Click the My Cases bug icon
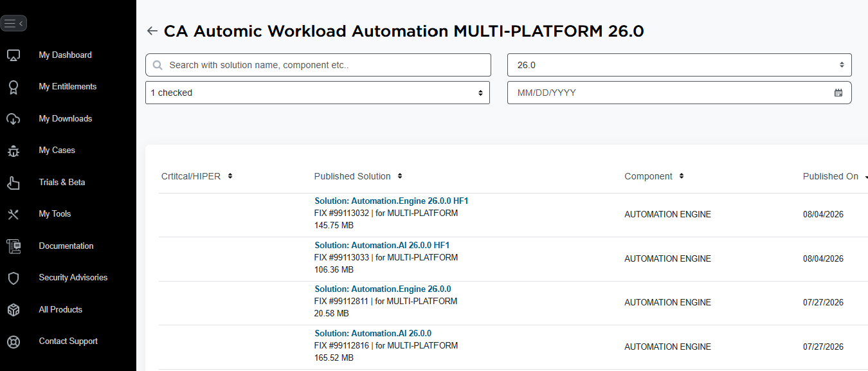Image resolution: width=868 pixels, height=371 pixels. click(14, 150)
